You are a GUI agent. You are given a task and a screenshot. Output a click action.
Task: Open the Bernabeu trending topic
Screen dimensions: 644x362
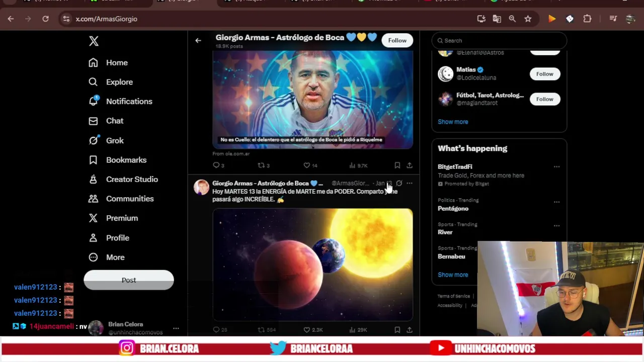[451, 256]
